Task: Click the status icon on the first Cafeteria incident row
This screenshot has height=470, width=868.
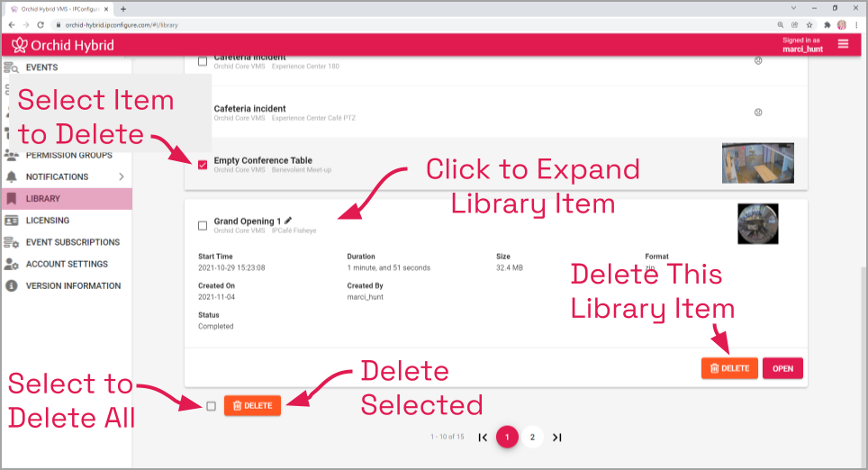Action: click(x=758, y=61)
